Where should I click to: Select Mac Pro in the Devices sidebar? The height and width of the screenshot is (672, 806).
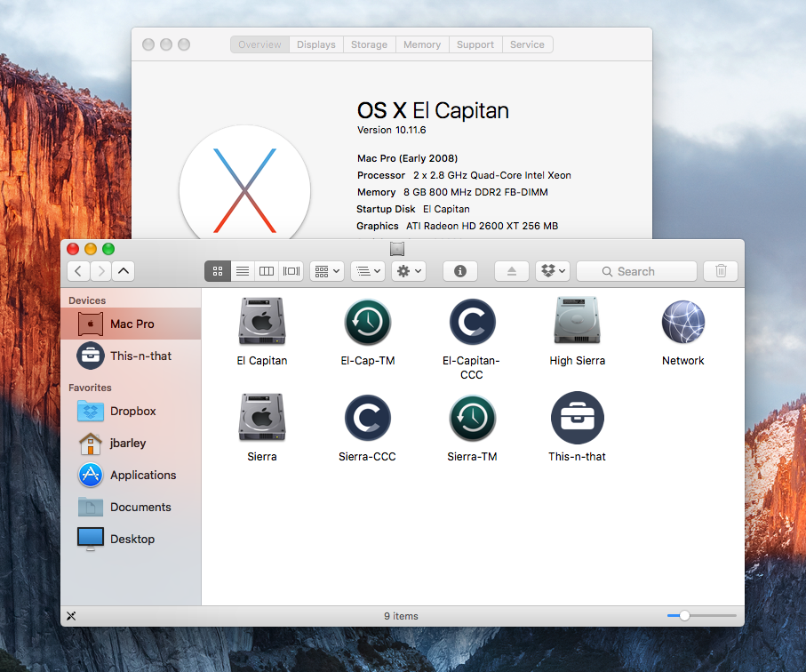[x=132, y=324]
